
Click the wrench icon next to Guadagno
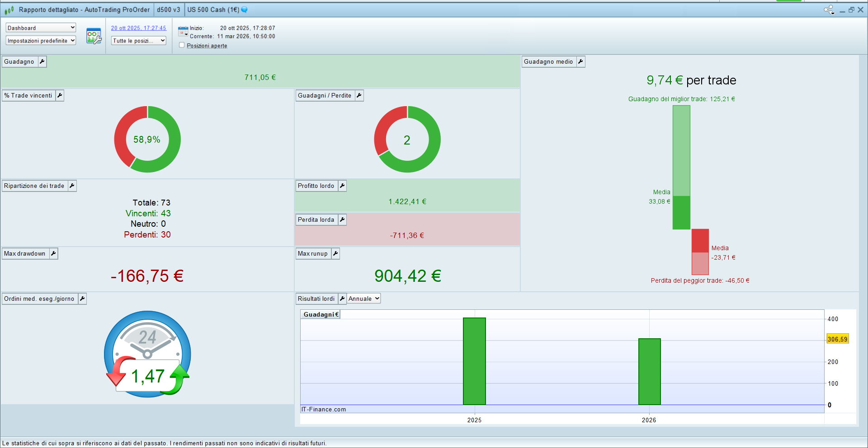[x=42, y=62]
